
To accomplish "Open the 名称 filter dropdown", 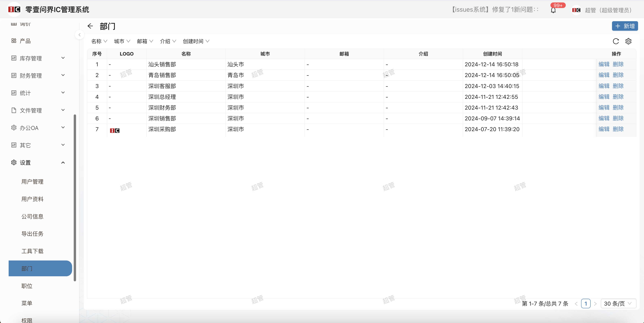I will point(99,41).
